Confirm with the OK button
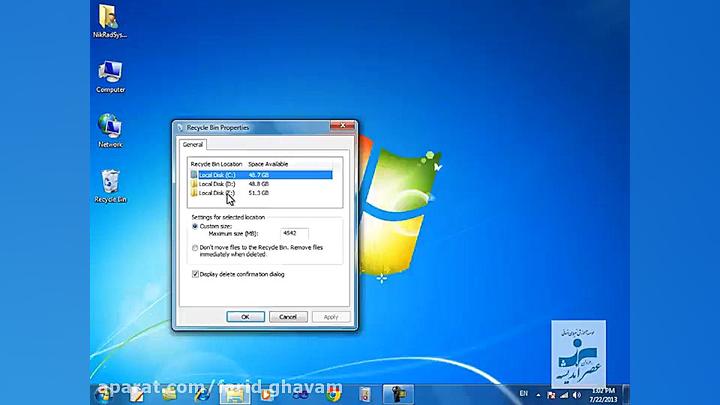This screenshot has height=405, width=720. tap(245, 317)
